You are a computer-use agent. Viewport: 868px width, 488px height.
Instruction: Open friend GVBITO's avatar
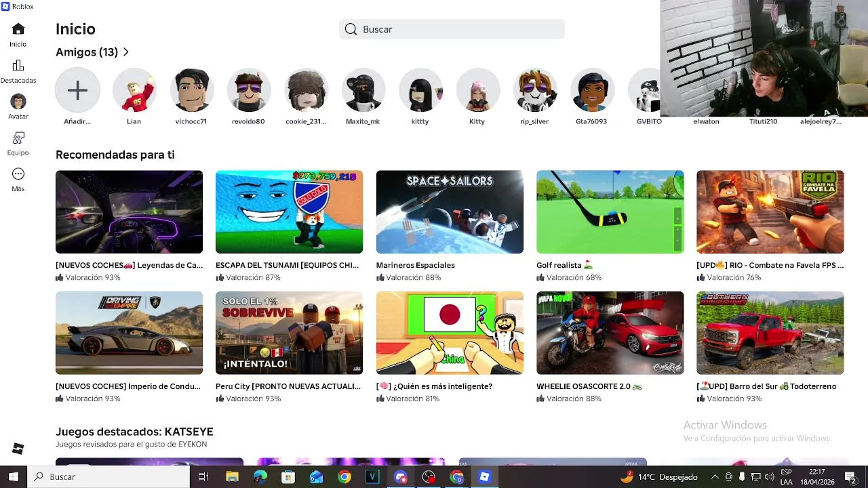[644, 90]
